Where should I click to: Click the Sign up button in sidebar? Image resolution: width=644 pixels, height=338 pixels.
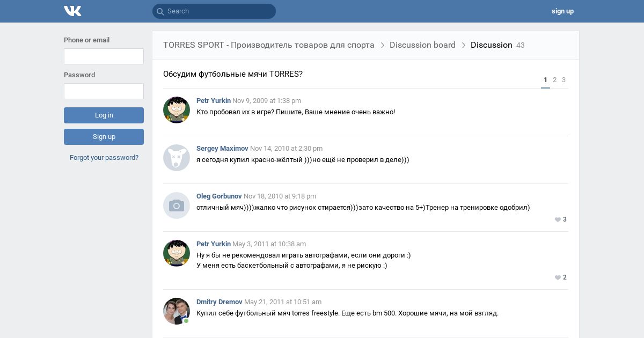pyautogui.click(x=104, y=137)
